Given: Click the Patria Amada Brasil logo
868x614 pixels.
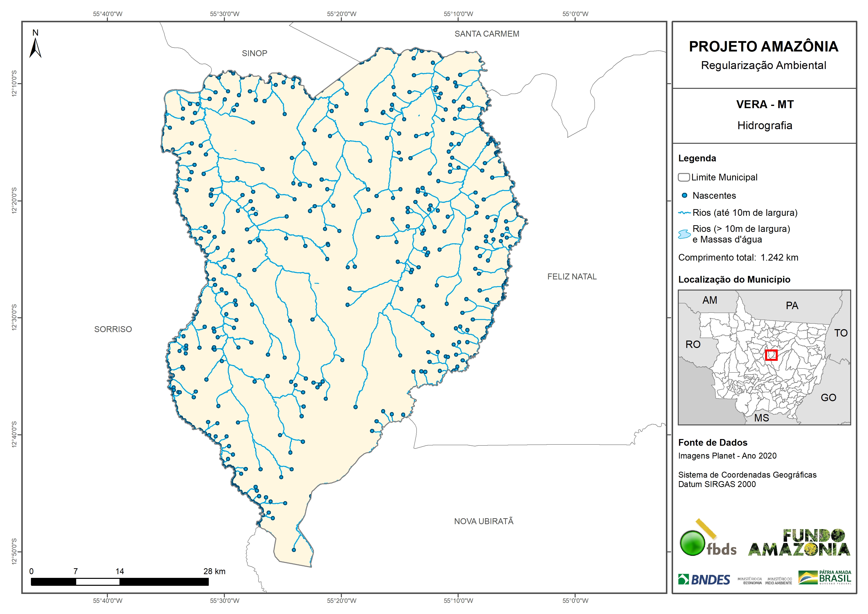Looking at the screenshot, I should tap(825, 577).
